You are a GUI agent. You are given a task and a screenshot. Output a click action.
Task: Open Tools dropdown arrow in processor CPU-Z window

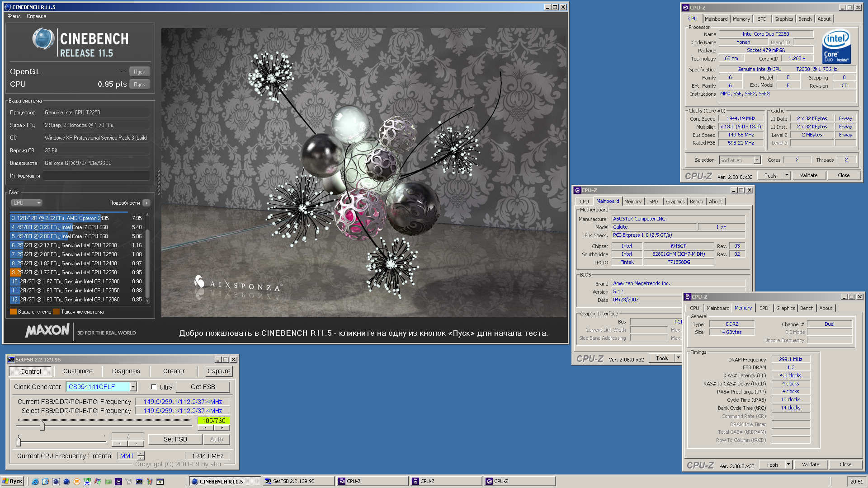coord(787,175)
